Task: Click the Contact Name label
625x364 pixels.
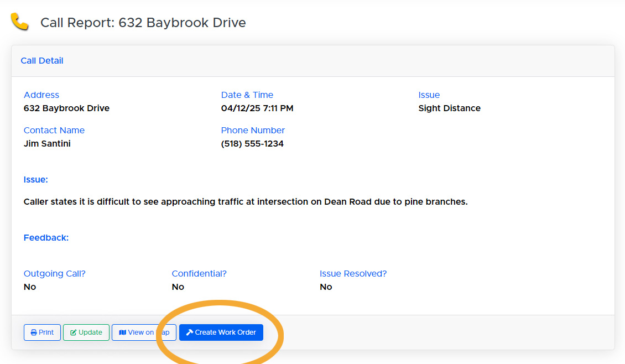Action: (x=54, y=131)
